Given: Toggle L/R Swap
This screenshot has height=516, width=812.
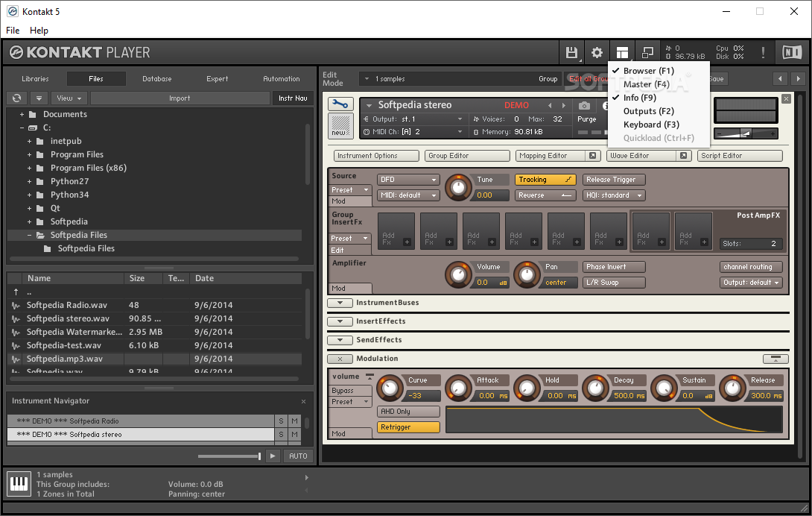Looking at the screenshot, I should [x=614, y=282].
